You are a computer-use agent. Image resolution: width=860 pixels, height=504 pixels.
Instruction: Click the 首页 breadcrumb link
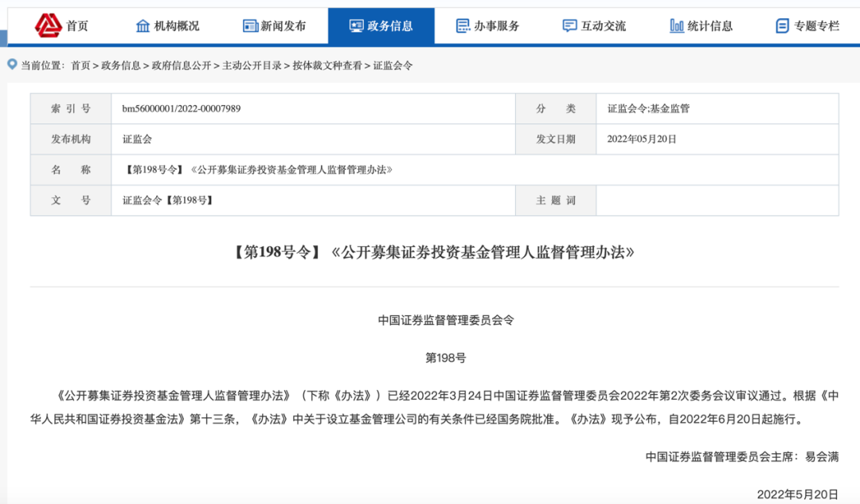(x=80, y=66)
